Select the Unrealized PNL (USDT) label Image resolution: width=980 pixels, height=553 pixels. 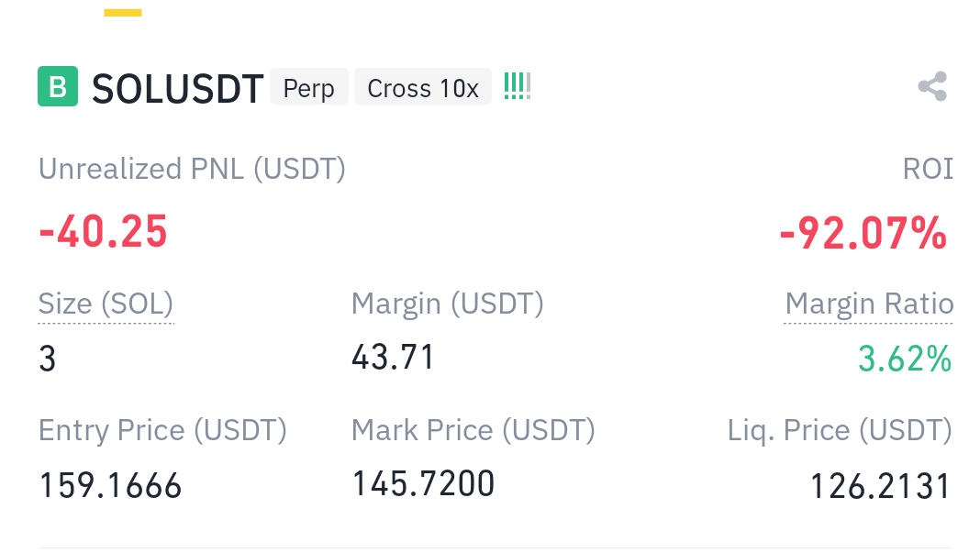[x=192, y=170]
